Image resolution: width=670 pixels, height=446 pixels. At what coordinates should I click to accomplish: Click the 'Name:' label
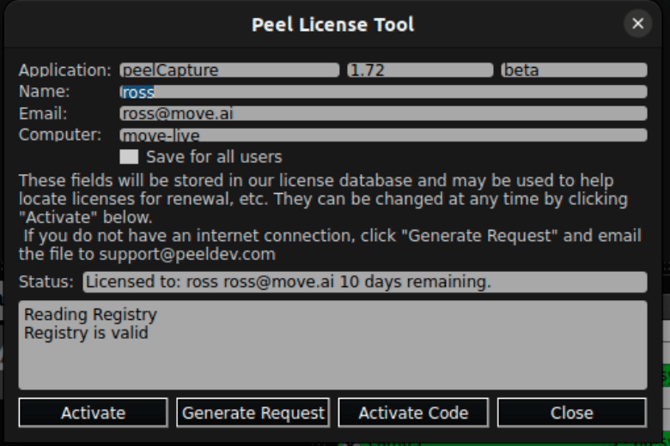click(44, 91)
